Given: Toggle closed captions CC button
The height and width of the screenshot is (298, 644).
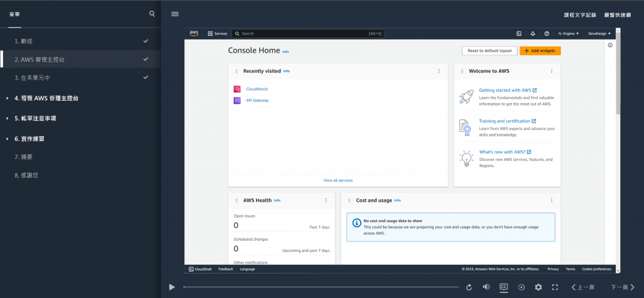Looking at the screenshot, I should (504, 287).
